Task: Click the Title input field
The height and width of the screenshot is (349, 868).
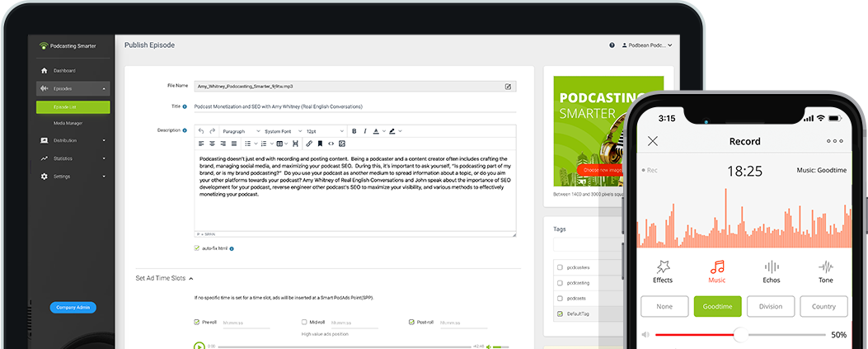Action: pos(354,106)
